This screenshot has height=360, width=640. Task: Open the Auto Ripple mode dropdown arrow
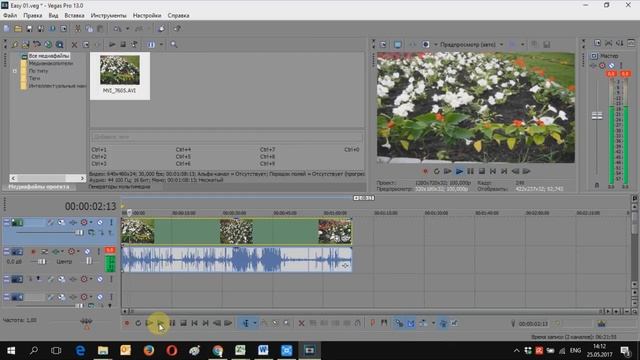click(433, 323)
